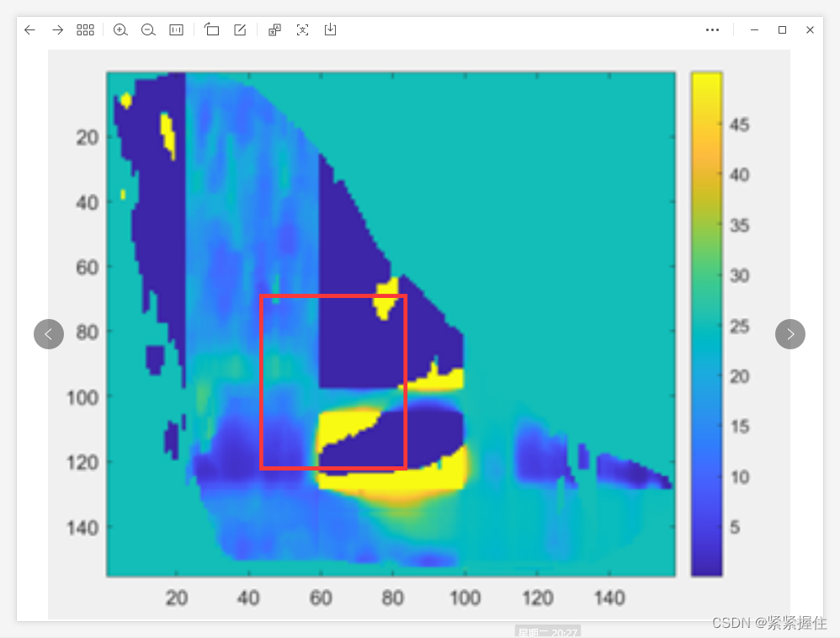Maximize the viewer window
This screenshot has width=840, height=638.
point(781,29)
